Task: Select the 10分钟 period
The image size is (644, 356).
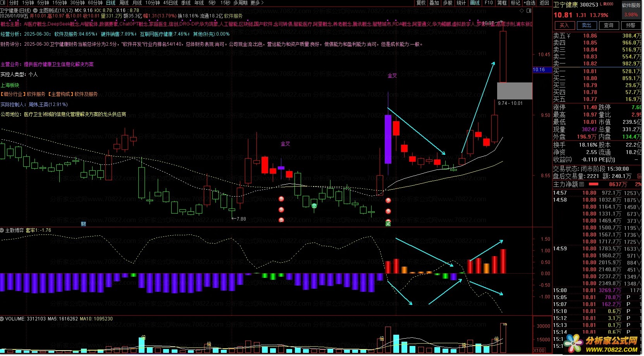Action: (153, 3)
